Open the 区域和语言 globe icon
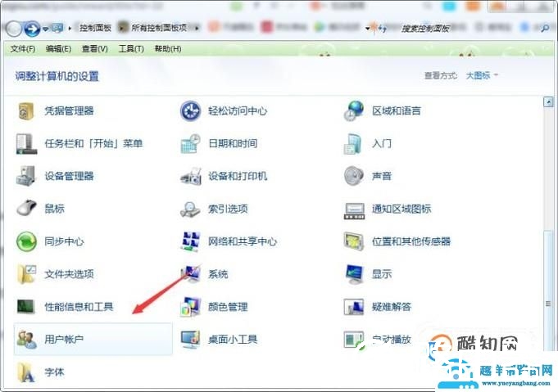558x392 pixels. point(354,110)
